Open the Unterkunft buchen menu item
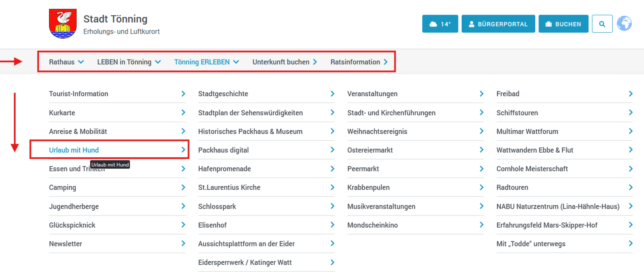644x278 pixels. (x=285, y=62)
